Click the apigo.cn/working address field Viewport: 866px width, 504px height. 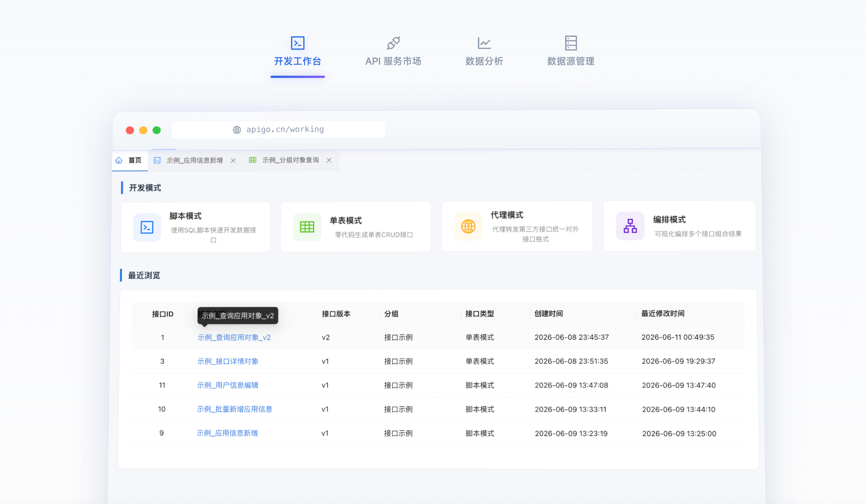279,129
